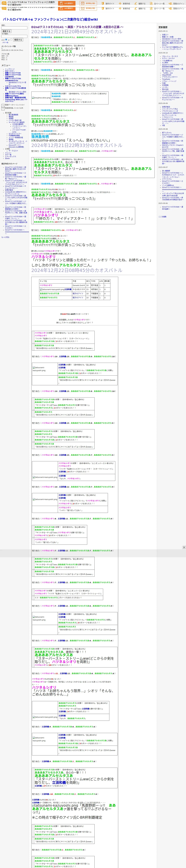
Task: Open H0pePRiSM in update history
Action: [166, 75]
